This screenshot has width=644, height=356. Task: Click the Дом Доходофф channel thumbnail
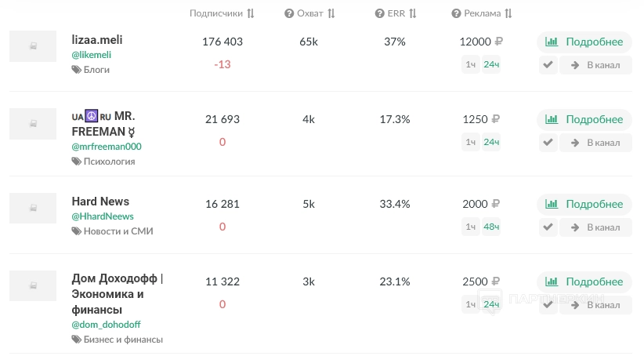tap(33, 286)
